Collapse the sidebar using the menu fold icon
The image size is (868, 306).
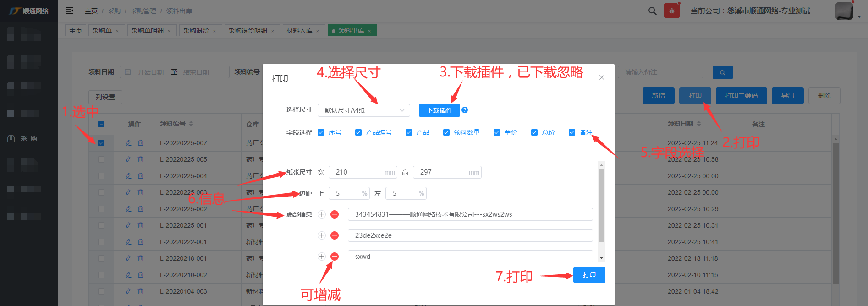[x=70, y=11]
